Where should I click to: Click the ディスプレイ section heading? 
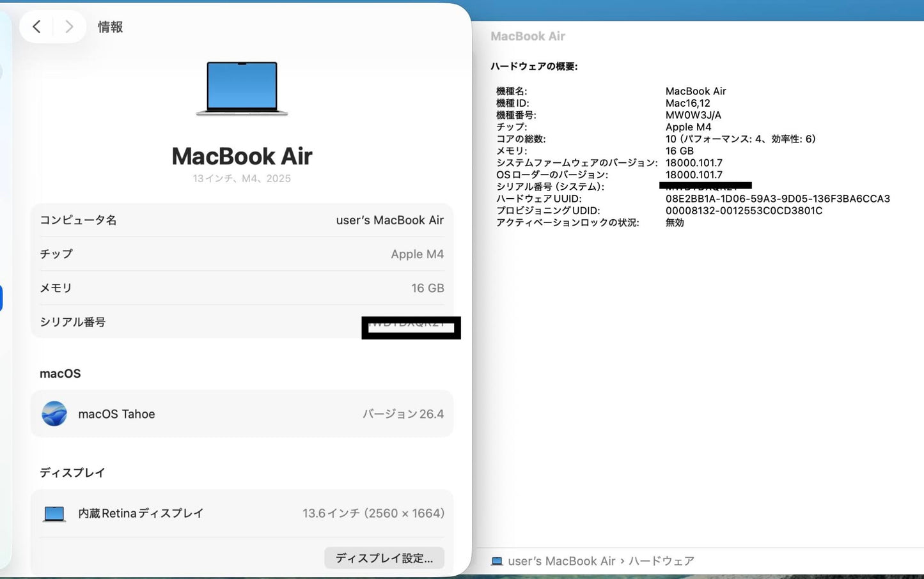(x=72, y=472)
